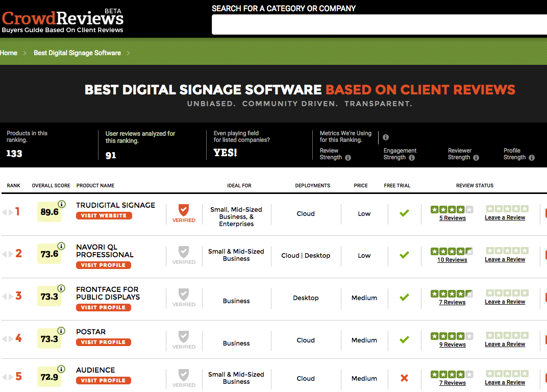
Task: Sort by Free Trial column header
Action: click(x=397, y=186)
